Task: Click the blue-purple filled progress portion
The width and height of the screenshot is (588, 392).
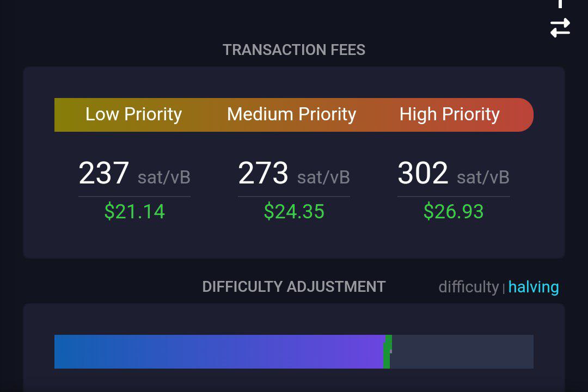Action: tap(219, 352)
